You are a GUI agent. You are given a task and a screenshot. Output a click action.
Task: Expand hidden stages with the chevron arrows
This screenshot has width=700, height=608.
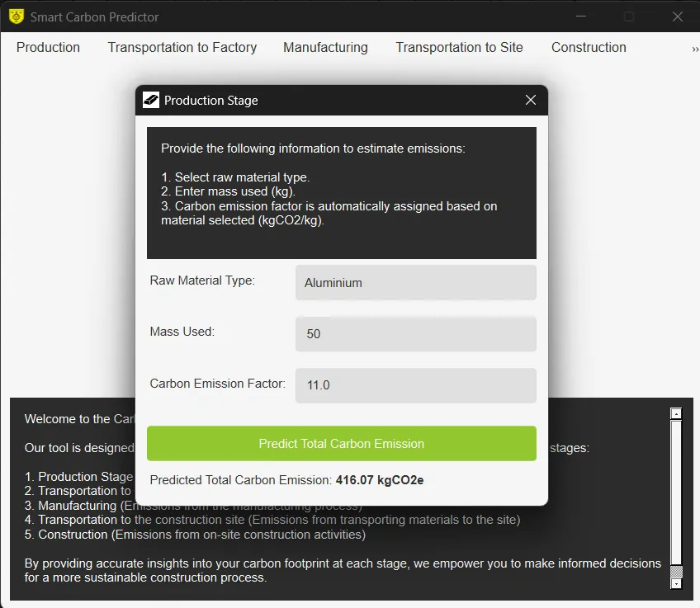695,47
